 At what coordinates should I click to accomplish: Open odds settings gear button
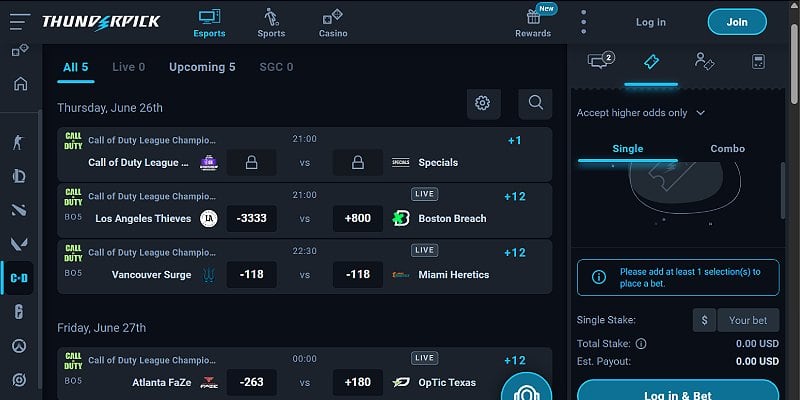click(x=483, y=102)
